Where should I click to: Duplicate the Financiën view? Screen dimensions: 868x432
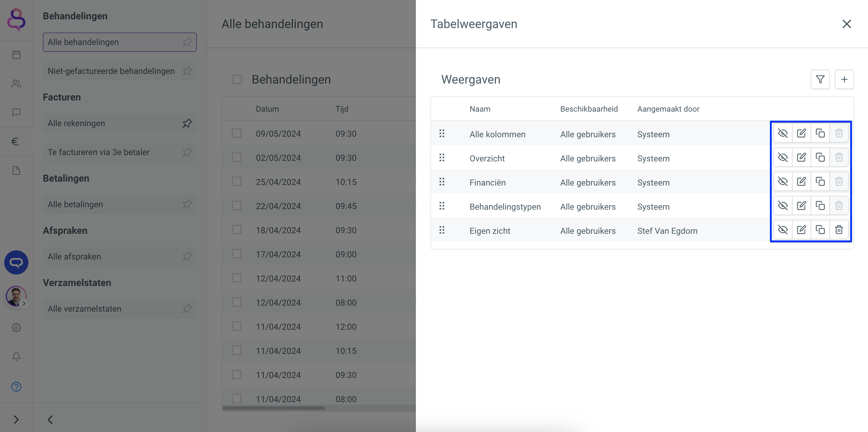pos(820,182)
